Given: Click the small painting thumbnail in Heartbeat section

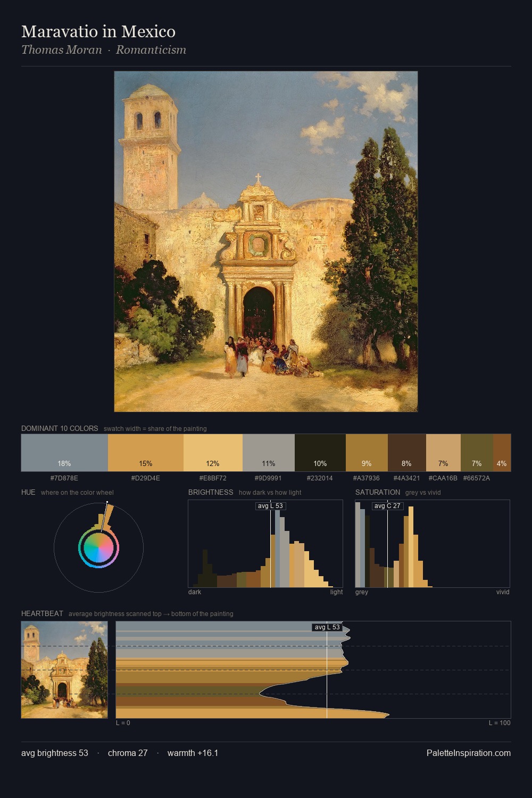Looking at the screenshot, I should tap(64, 670).
